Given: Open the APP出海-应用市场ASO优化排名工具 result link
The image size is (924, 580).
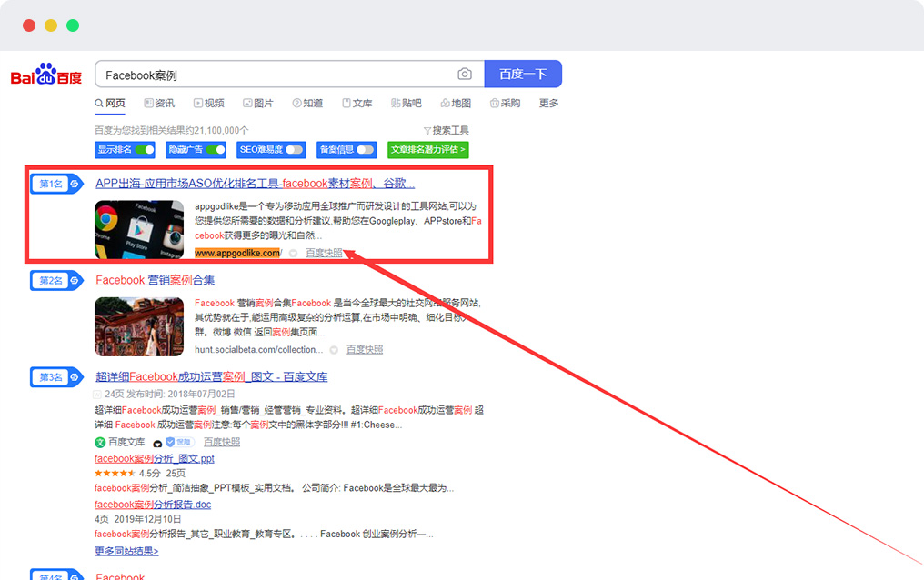Looking at the screenshot, I should pyautogui.click(x=256, y=183).
